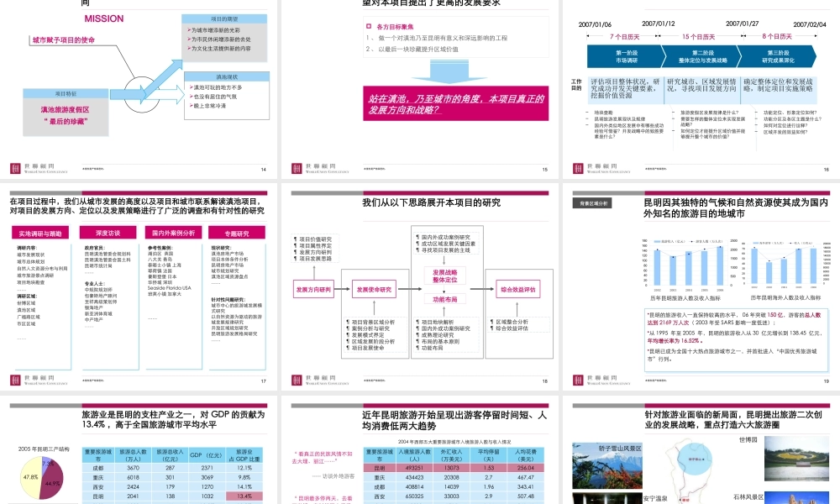Click the 7个日历天 duration label
Image resolution: width=840 pixels, height=504 pixels.
[624, 37]
